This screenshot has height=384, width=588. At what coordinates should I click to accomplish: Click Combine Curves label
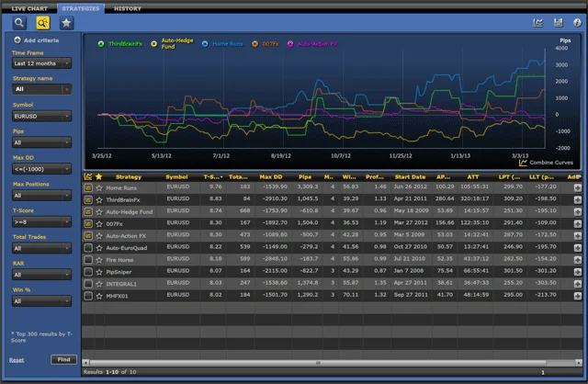(x=551, y=163)
